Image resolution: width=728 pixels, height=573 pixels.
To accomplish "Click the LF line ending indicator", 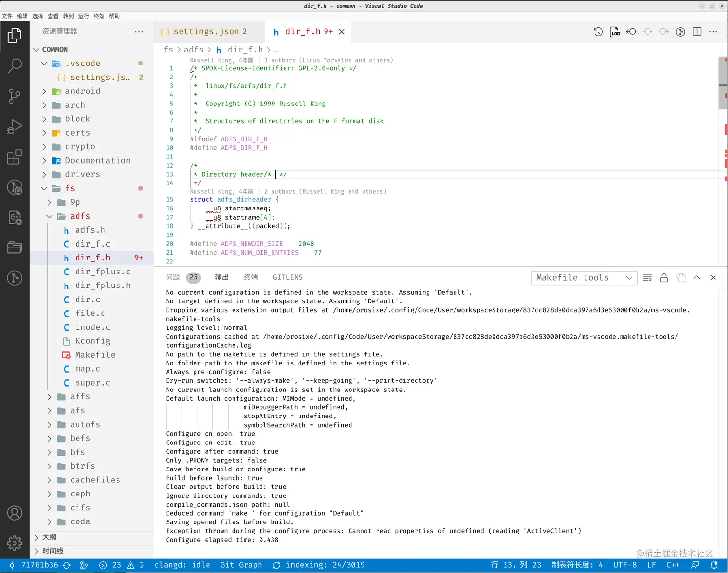I will click(651, 565).
